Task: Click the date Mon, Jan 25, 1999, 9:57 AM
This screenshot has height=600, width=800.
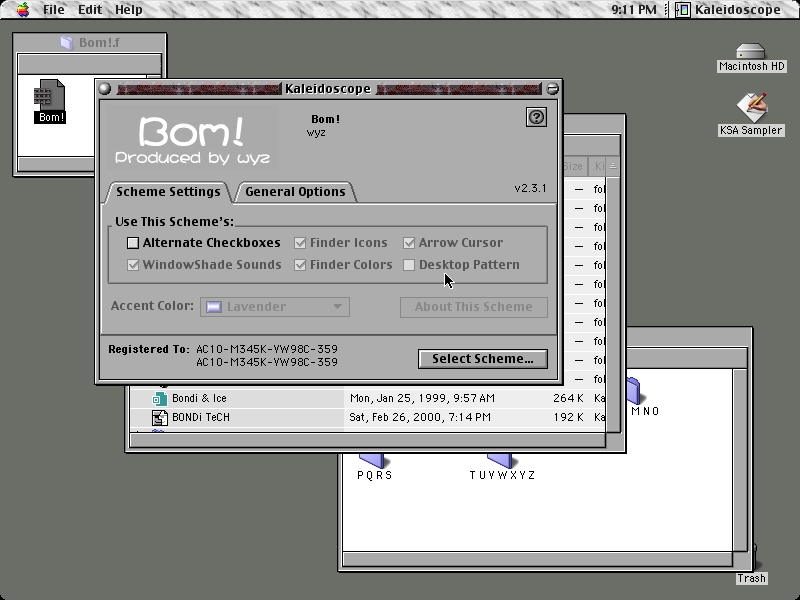Action: pyautogui.click(x=422, y=398)
